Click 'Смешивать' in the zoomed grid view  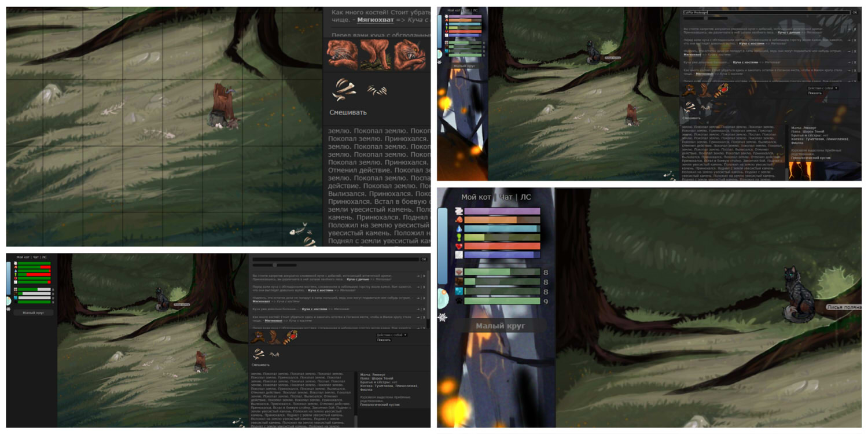pyautogui.click(x=348, y=112)
